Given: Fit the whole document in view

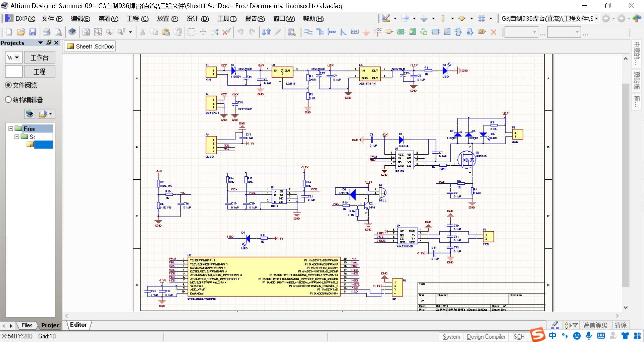Looking at the screenshot, I should tap(86, 32).
